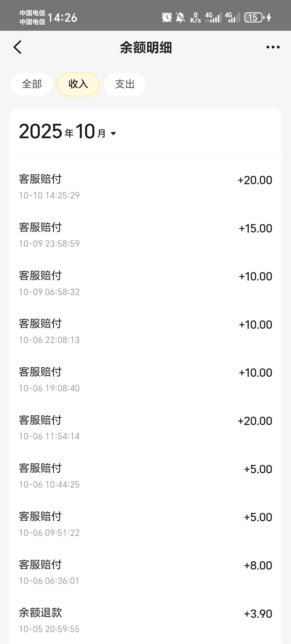
Task: Tap the alarm clock status icon
Action: 167,18
